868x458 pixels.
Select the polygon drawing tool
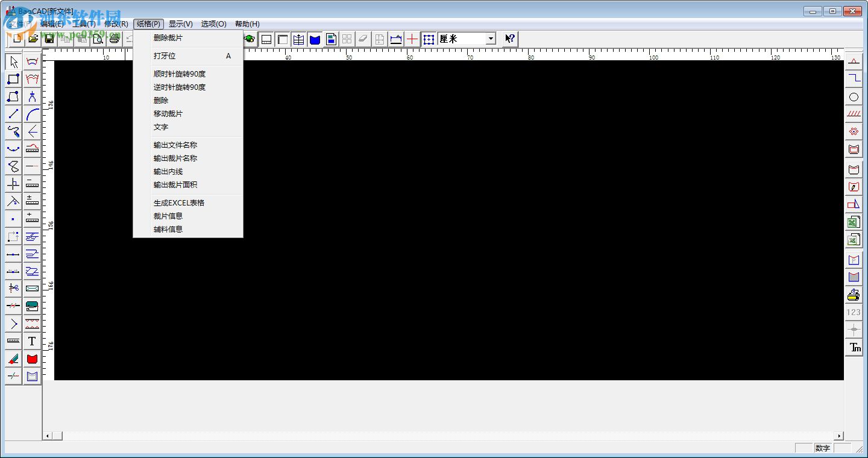(x=13, y=96)
